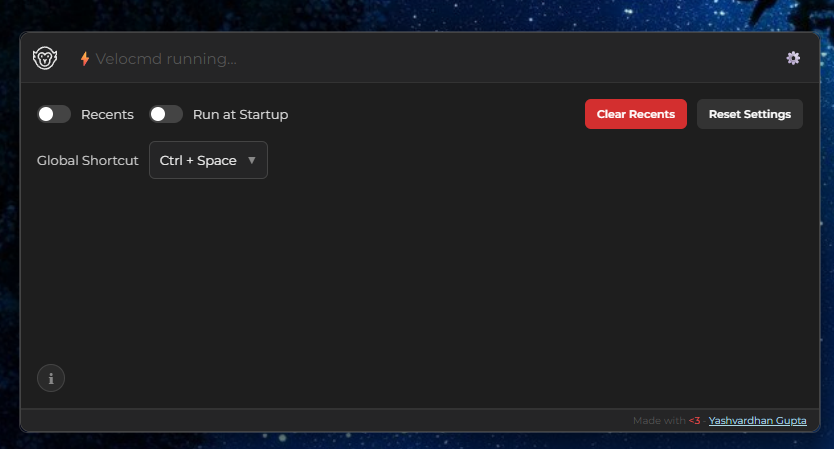Click the Global Shortcut dropdown arrow

[x=252, y=160]
